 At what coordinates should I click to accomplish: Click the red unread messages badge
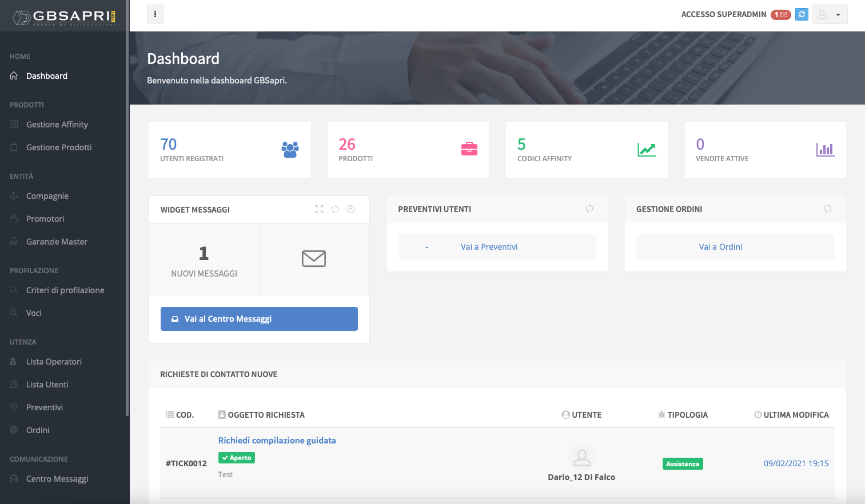coord(781,14)
